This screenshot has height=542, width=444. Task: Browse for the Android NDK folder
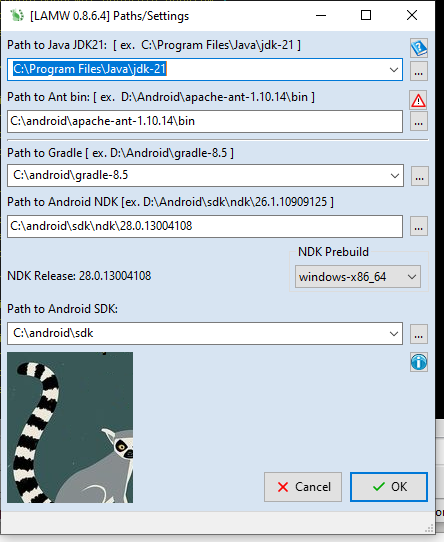pos(419,226)
